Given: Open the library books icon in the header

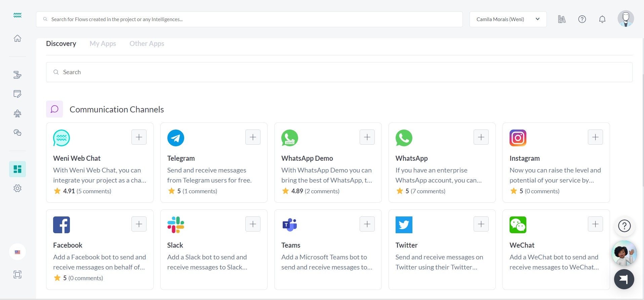Looking at the screenshot, I should coord(562,19).
